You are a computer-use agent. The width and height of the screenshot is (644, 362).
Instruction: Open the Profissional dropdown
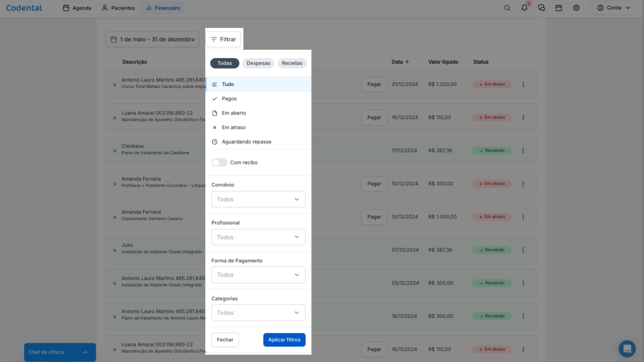coord(258,237)
